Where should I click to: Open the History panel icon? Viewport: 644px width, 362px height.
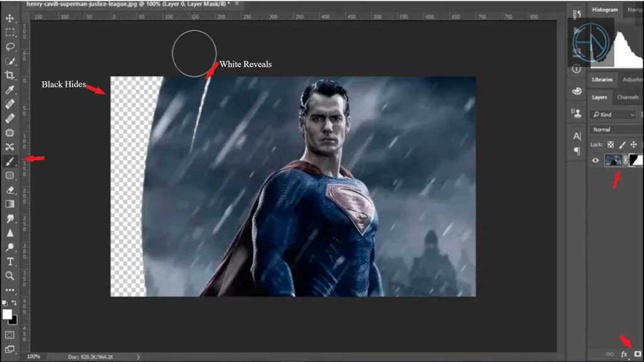point(577,14)
